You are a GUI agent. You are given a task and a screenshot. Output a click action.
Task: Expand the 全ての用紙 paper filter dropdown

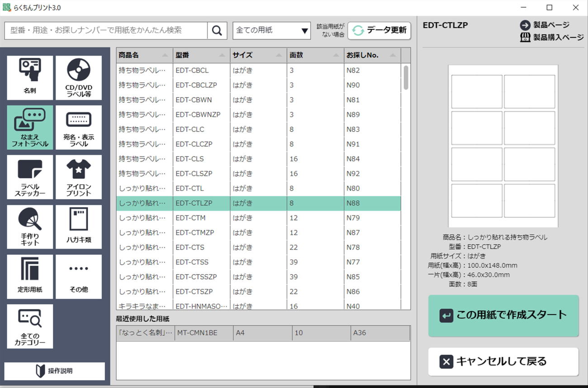point(271,31)
